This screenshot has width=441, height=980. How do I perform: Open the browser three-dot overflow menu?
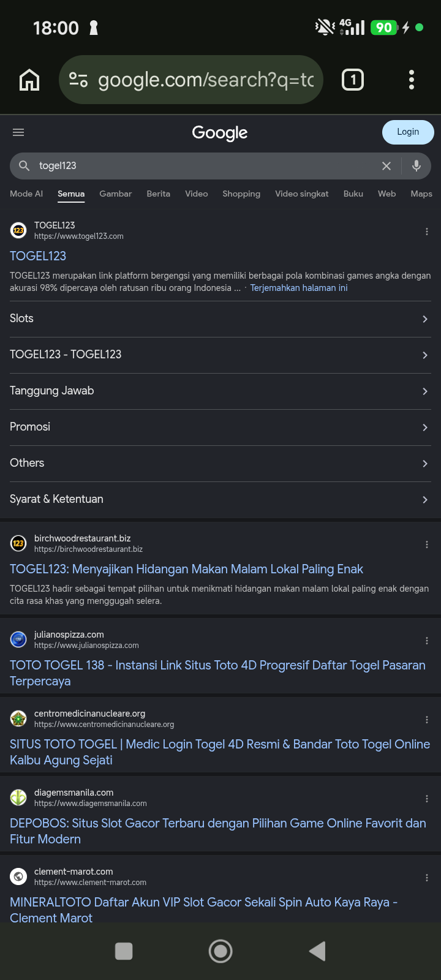click(x=412, y=80)
